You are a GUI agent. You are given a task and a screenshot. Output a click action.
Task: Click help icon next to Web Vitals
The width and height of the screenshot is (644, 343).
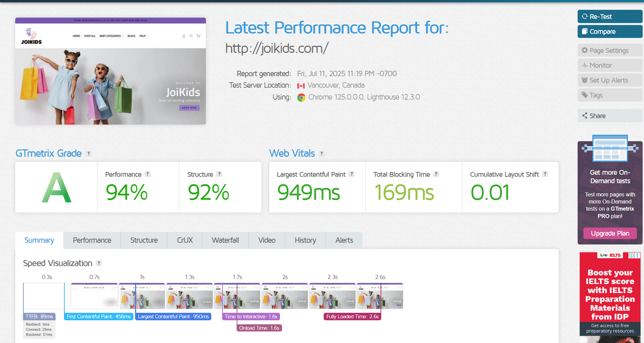click(322, 154)
